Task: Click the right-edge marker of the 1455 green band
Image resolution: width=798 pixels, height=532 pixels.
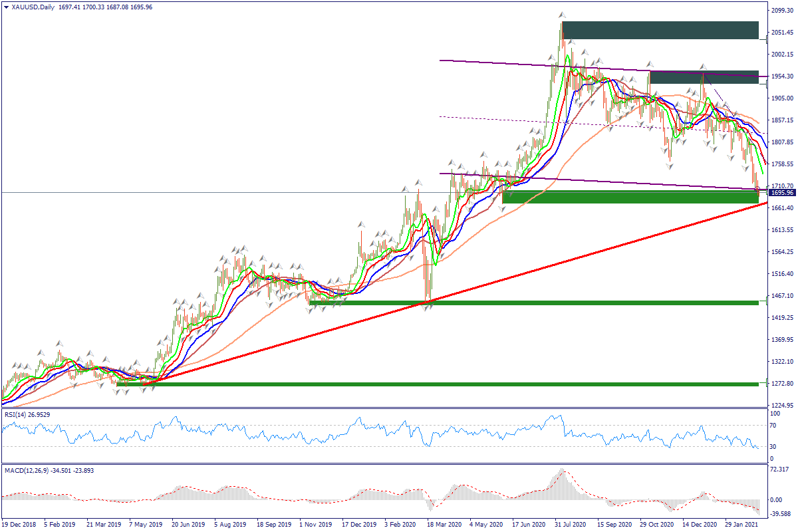Action: click(x=768, y=301)
